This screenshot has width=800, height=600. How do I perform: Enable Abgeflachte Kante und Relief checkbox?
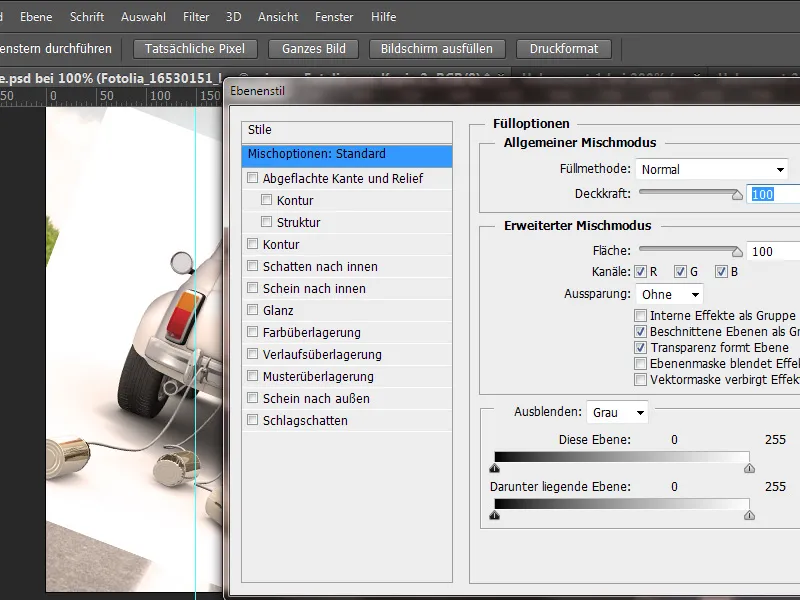point(253,178)
